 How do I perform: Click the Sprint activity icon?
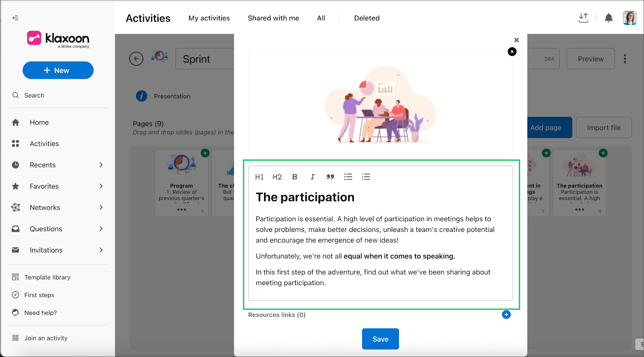point(160,56)
